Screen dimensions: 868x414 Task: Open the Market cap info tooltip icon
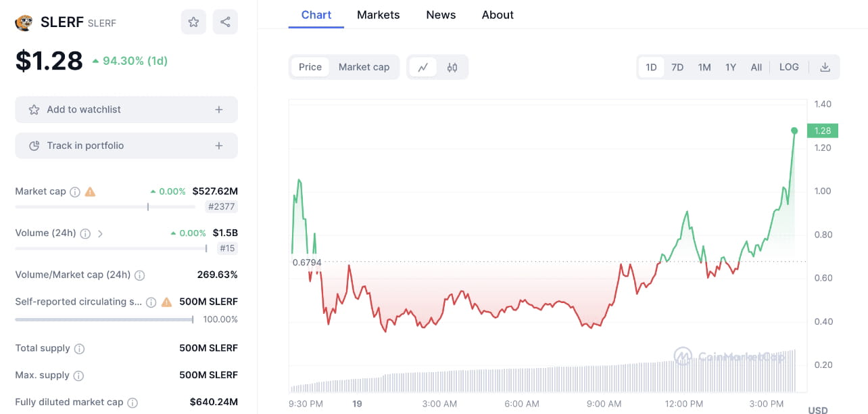pos(74,191)
